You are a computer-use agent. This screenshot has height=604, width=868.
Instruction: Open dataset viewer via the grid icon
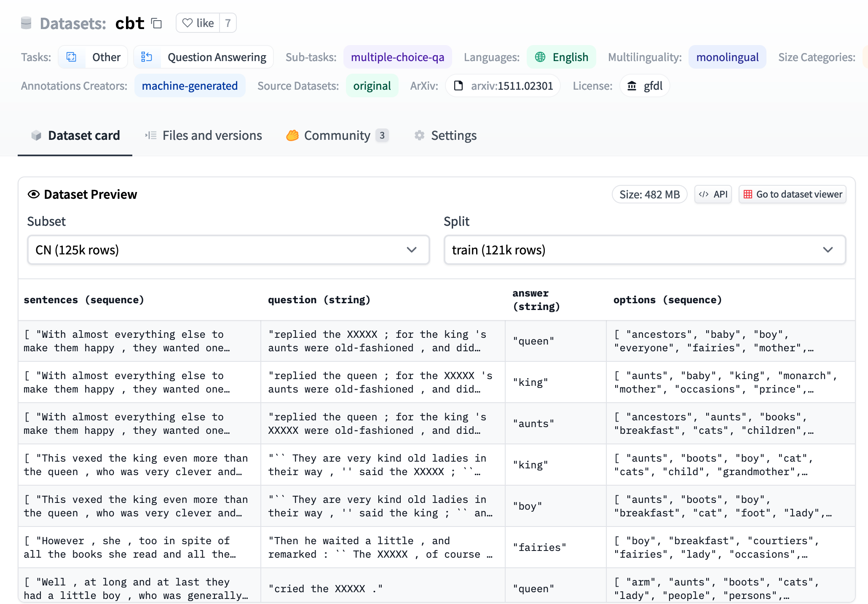pyautogui.click(x=748, y=194)
